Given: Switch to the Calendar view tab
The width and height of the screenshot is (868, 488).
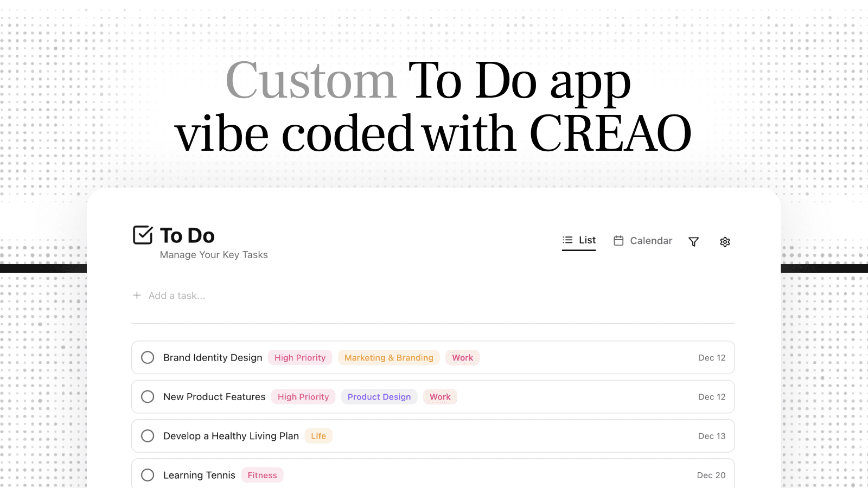Looking at the screenshot, I should (x=642, y=241).
